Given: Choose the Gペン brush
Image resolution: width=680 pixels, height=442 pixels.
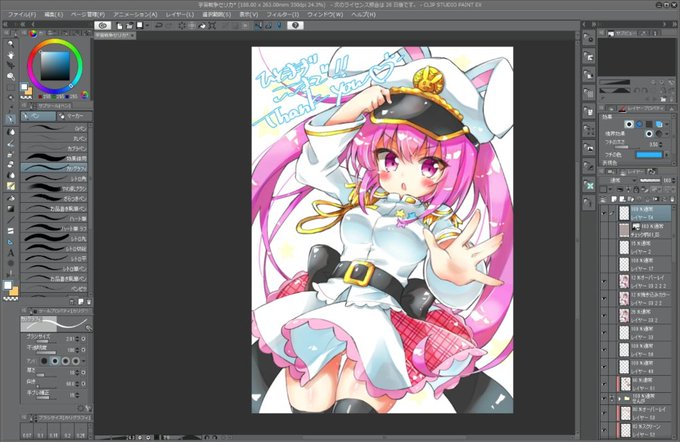Looking at the screenshot, I should click(x=54, y=128).
